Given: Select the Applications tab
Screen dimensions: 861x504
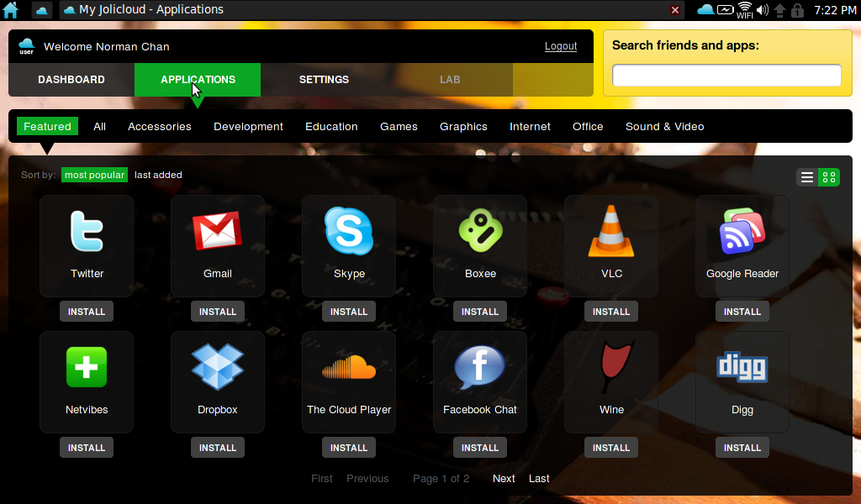Looking at the screenshot, I should (x=198, y=80).
